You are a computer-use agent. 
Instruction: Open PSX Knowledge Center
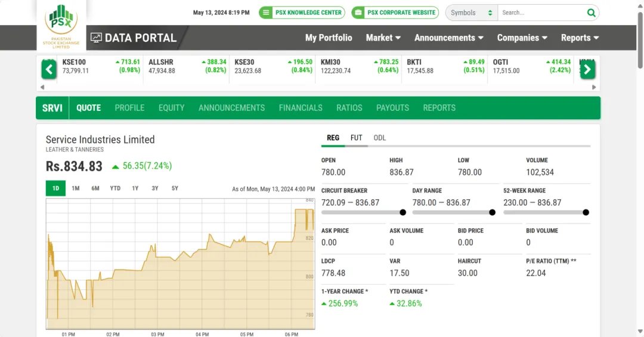pos(302,13)
